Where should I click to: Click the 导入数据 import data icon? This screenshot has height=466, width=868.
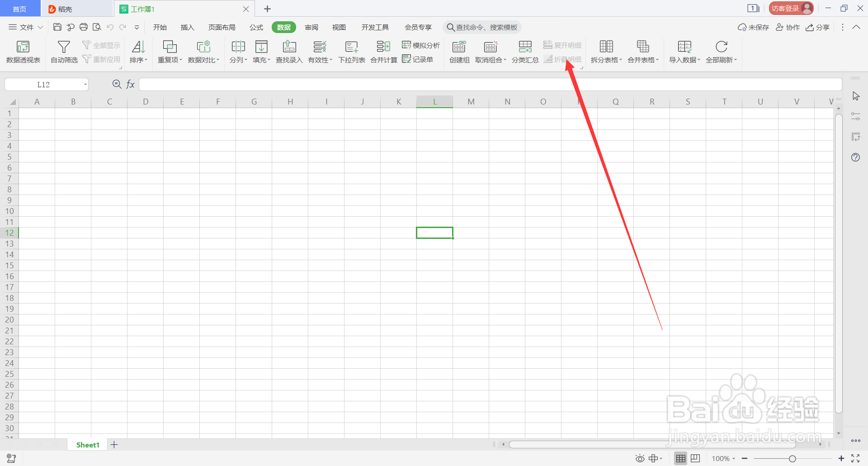pos(684,47)
